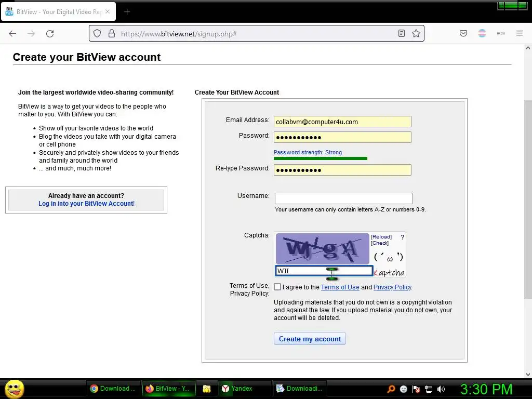This screenshot has width=532, height=399.
Task: Click the page vertical scrollbar thumb
Action: pos(528,199)
